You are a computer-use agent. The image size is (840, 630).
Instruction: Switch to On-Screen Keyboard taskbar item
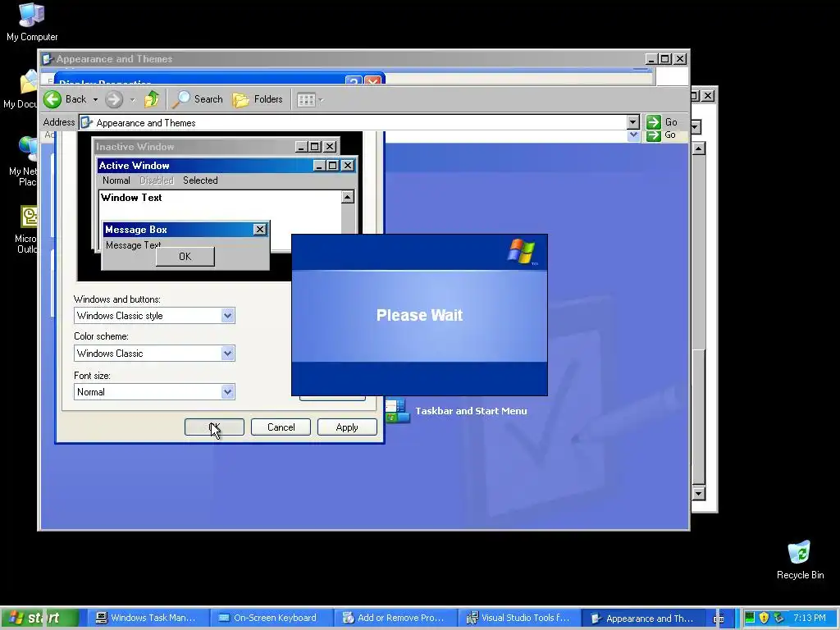[x=271, y=618]
